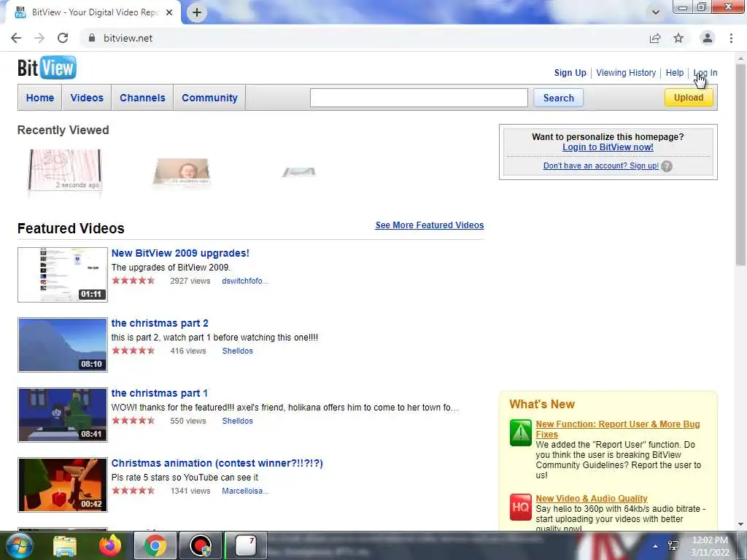
Task: Click the Chrome taskbar icon
Action: [155, 545]
